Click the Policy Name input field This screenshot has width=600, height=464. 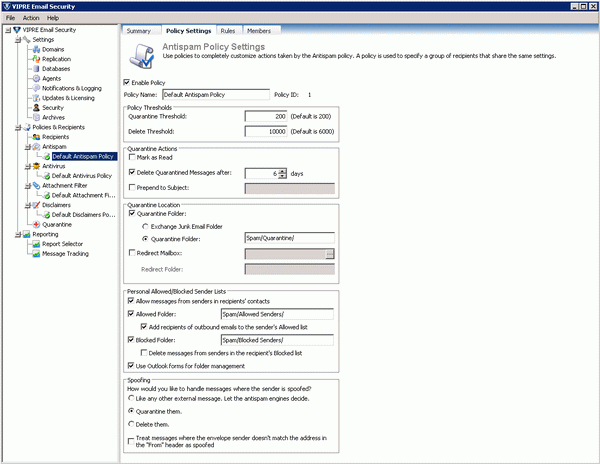point(216,94)
